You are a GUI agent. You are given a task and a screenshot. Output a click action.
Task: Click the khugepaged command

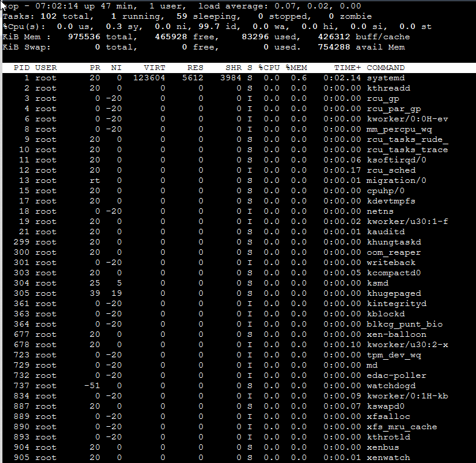(394, 293)
